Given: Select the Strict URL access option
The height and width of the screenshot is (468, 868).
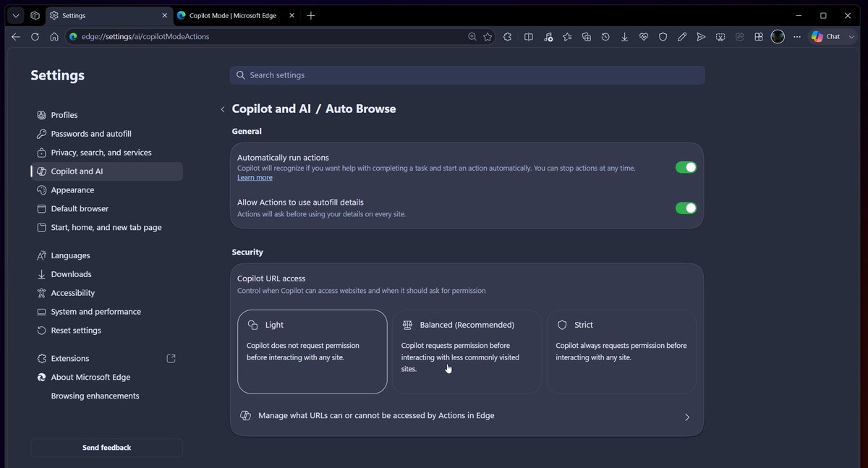Looking at the screenshot, I should tap(621, 352).
